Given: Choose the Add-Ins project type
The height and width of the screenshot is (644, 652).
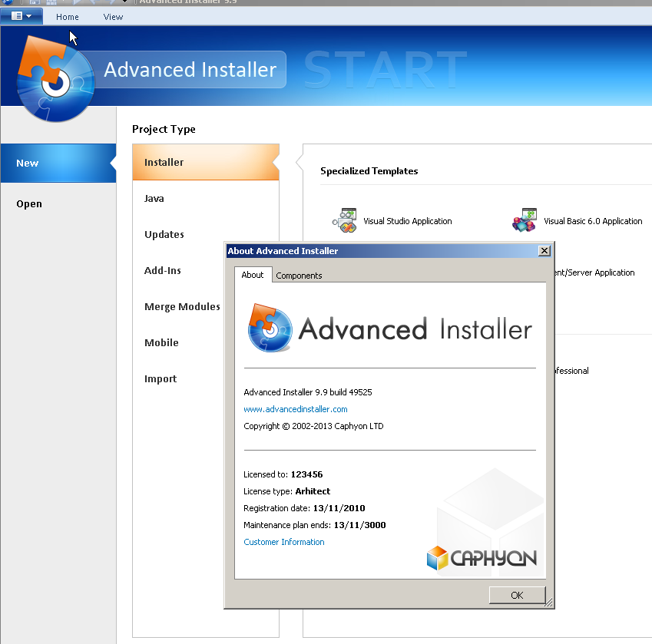Looking at the screenshot, I should click(x=163, y=270).
